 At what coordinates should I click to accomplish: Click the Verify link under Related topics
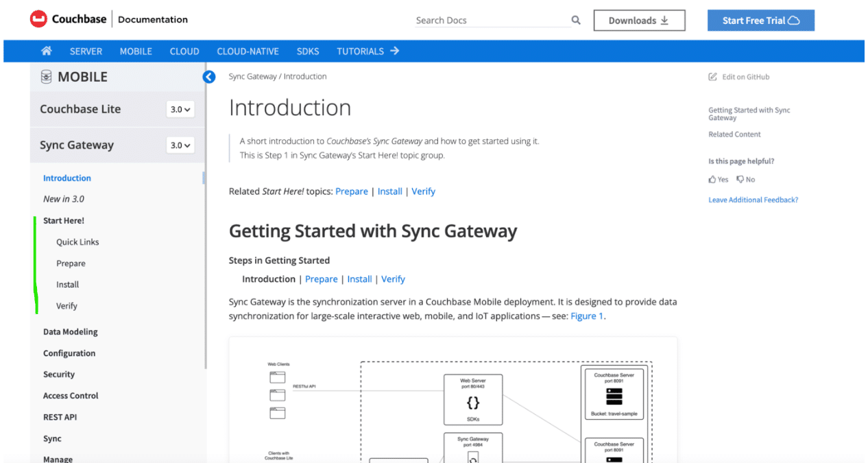click(x=423, y=191)
